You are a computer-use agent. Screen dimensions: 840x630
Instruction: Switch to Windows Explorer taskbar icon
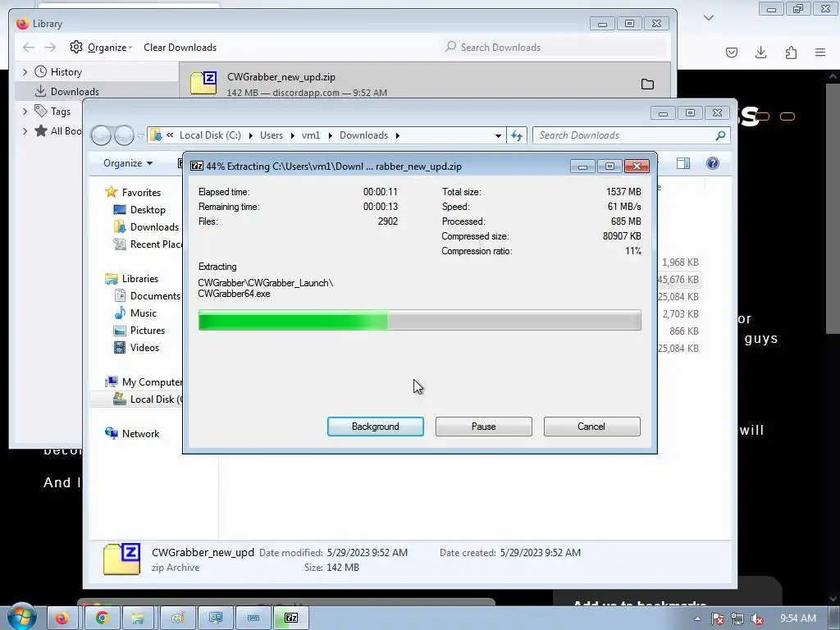tap(138, 619)
